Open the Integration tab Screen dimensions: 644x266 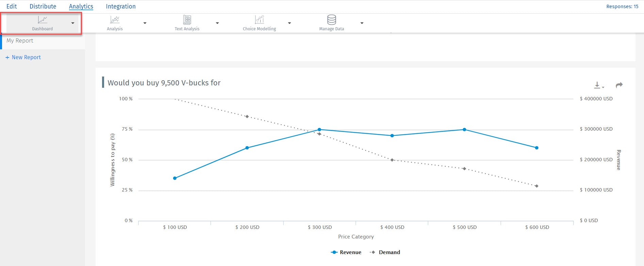pos(121,6)
